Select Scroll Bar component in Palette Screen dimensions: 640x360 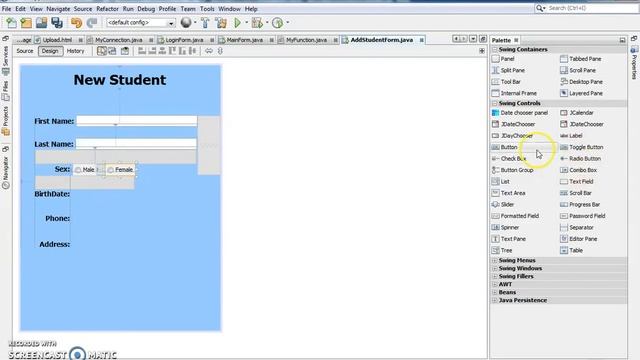(576, 193)
